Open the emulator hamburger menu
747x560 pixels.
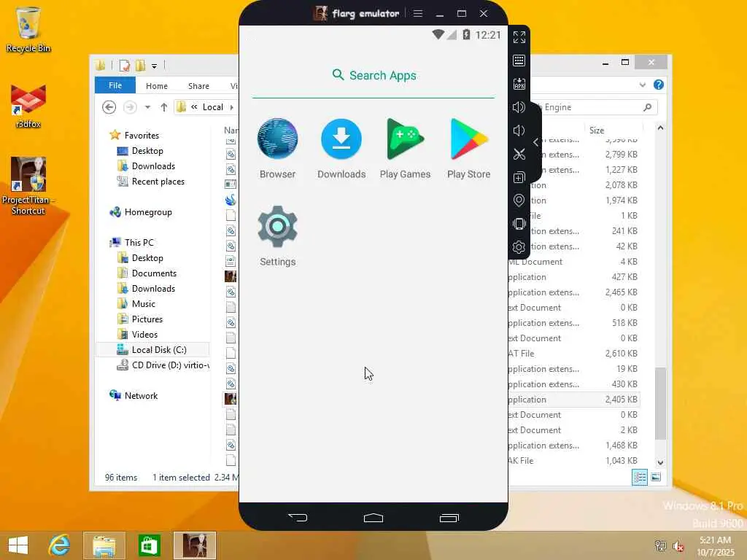(x=418, y=13)
